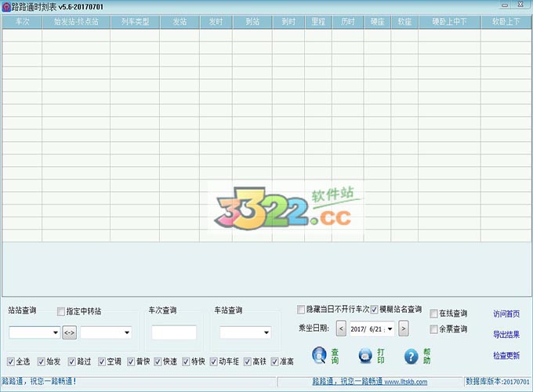Screen dimensions: 533x392
Task: Enable 指定中转站 checkbox
Action: 61,311
